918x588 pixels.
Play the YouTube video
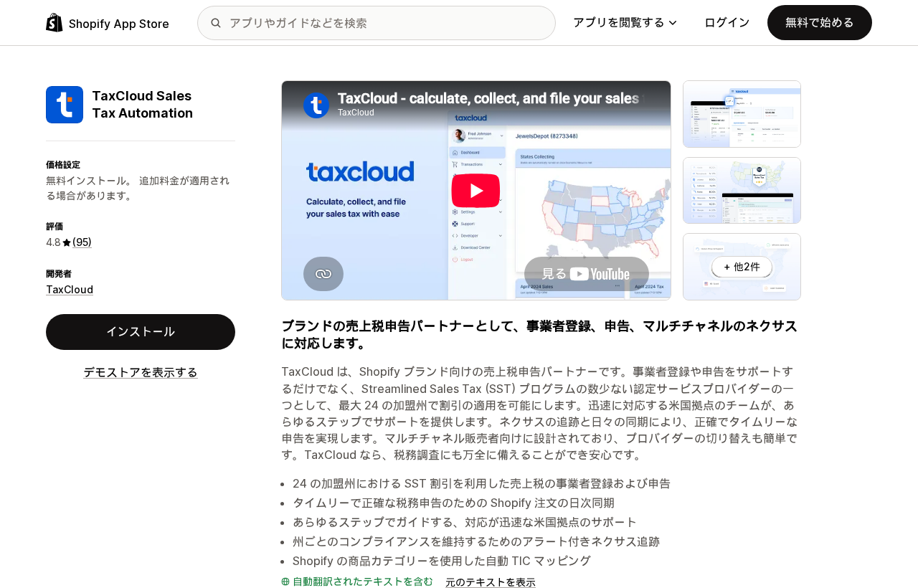click(475, 191)
